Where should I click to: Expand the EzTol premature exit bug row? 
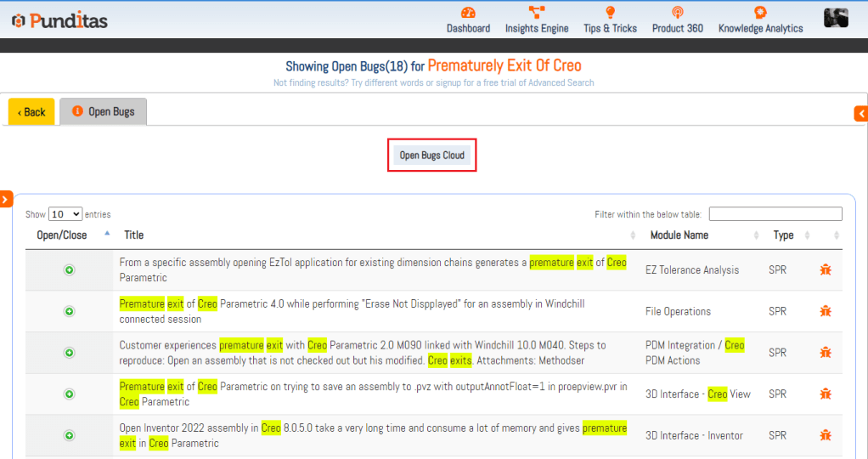point(70,270)
